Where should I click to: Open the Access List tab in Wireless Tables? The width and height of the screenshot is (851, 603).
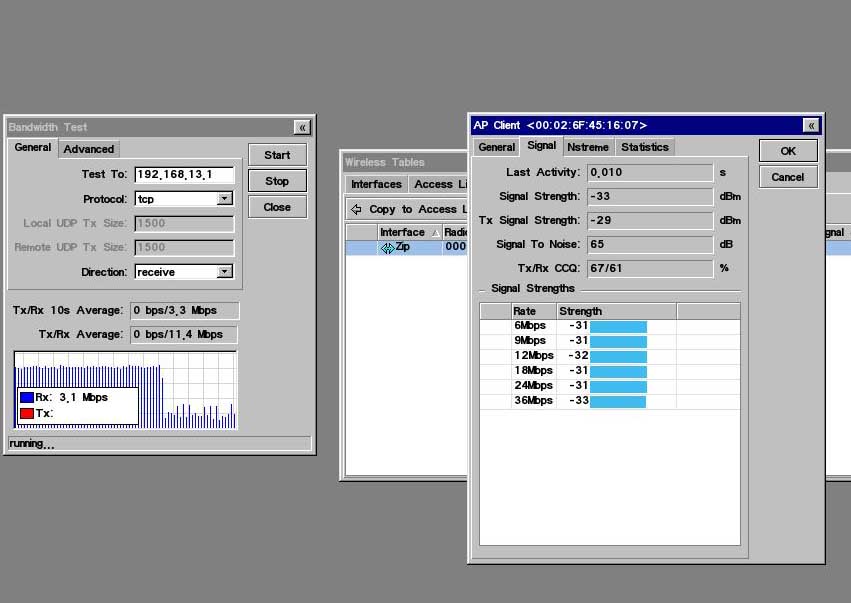[x=439, y=184]
